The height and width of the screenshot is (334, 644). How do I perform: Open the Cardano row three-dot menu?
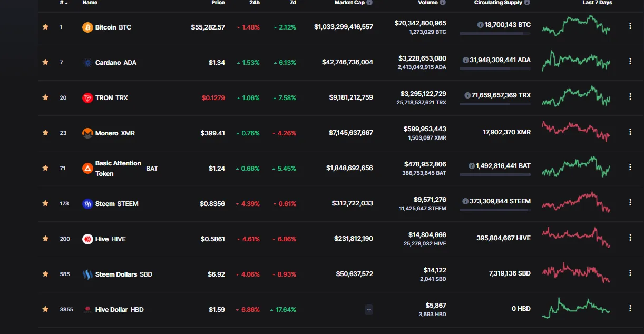click(x=630, y=61)
